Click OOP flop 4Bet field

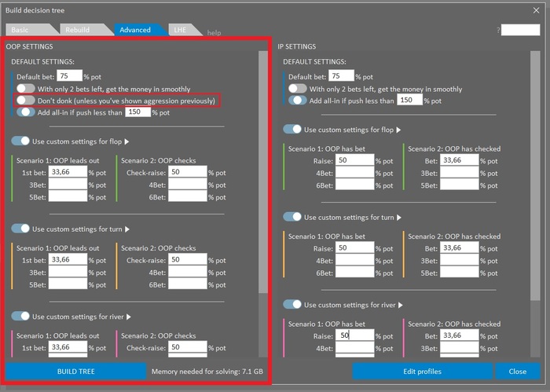[x=188, y=184]
